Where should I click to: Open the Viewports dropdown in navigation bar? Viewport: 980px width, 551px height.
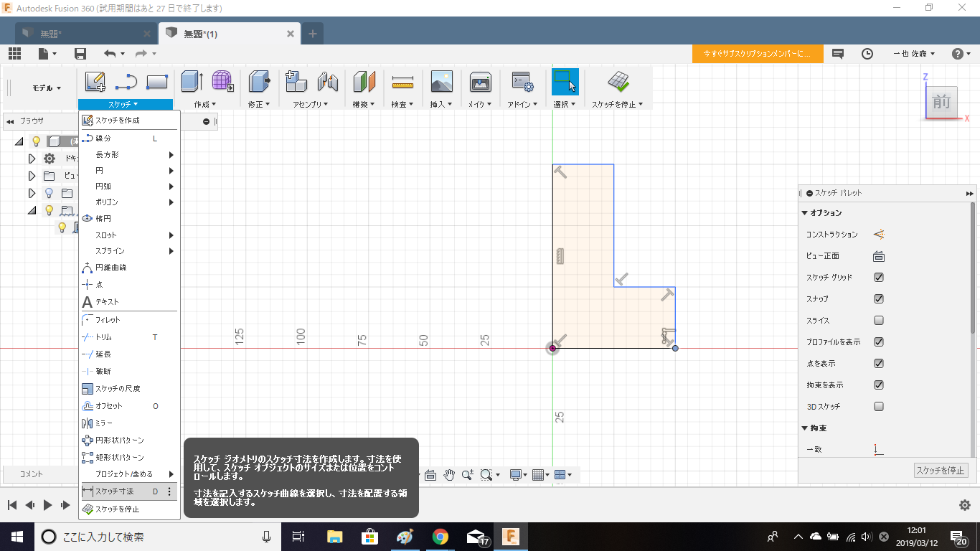click(x=562, y=474)
